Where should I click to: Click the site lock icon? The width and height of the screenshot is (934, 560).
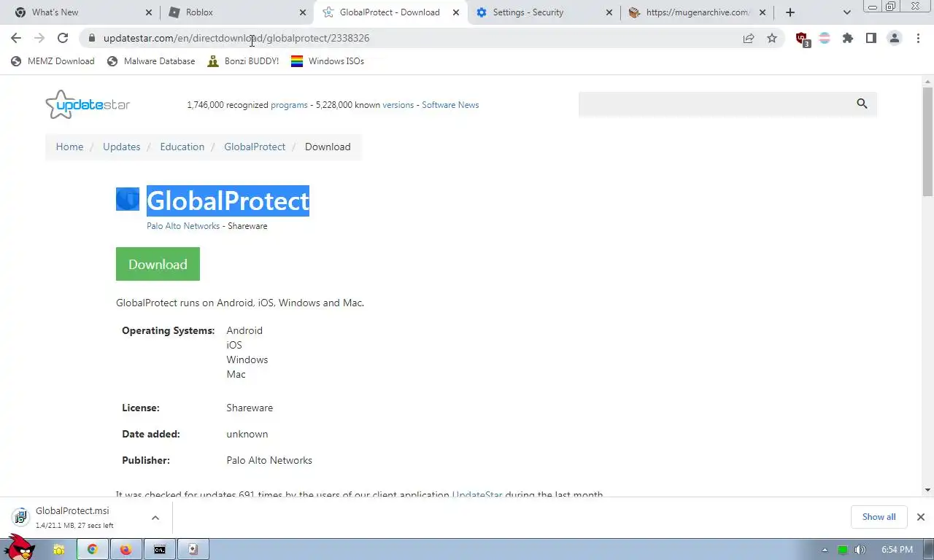tap(92, 38)
